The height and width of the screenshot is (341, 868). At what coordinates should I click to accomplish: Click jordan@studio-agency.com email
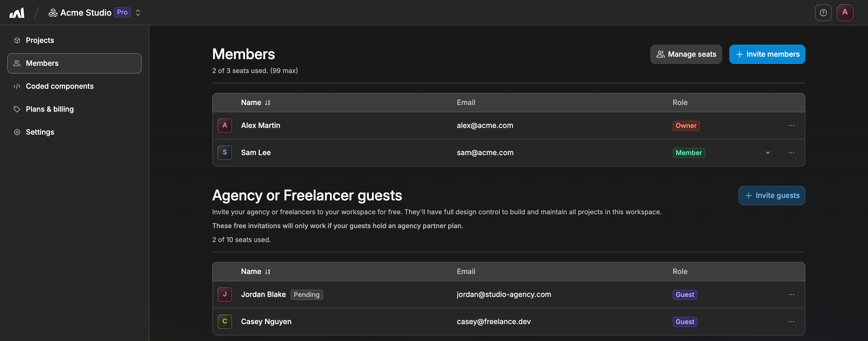click(504, 295)
